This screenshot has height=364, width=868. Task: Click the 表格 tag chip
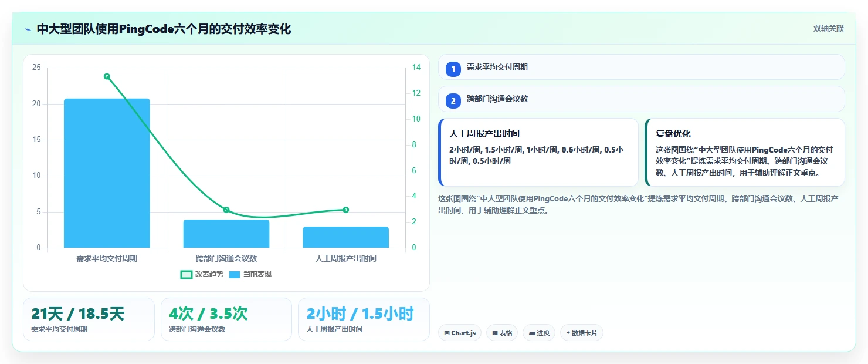click(502, 333)
